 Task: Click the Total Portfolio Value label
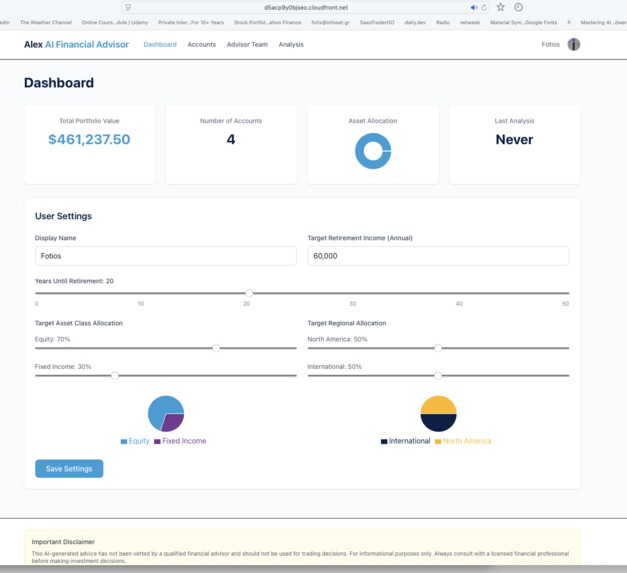click(89, 121)
